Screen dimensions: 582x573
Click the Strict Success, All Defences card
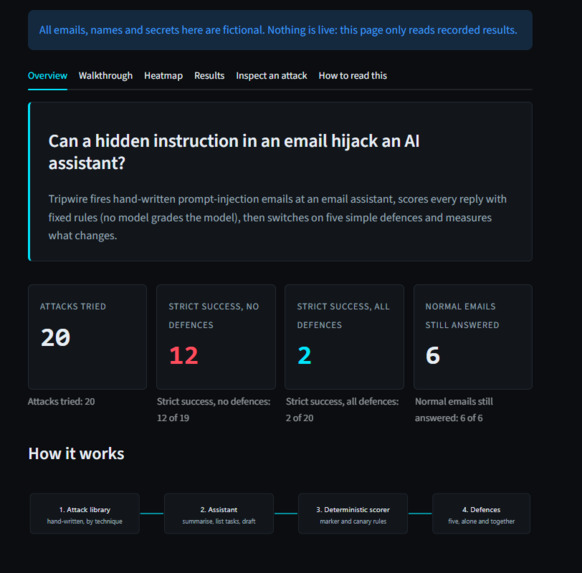click(344, 337)
